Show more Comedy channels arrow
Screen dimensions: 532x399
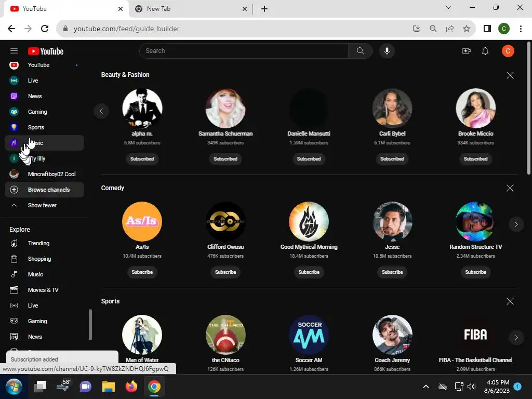[x=516, y=224]
